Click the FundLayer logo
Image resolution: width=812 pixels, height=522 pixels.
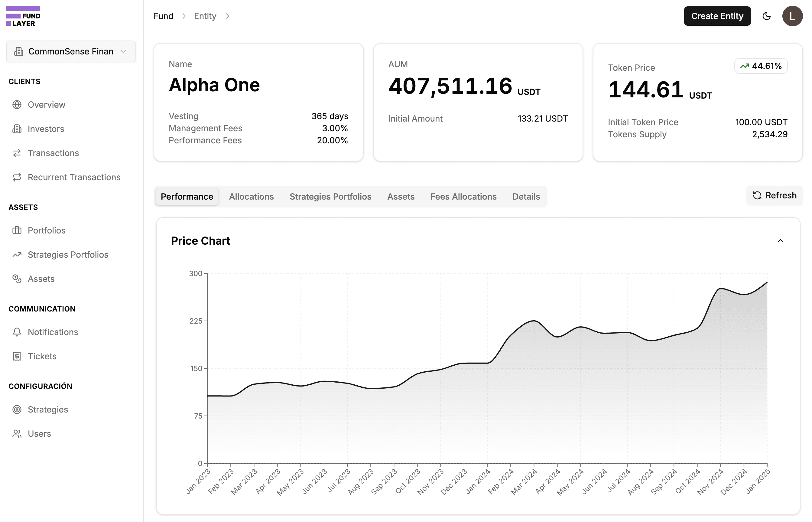coord(23,16)
